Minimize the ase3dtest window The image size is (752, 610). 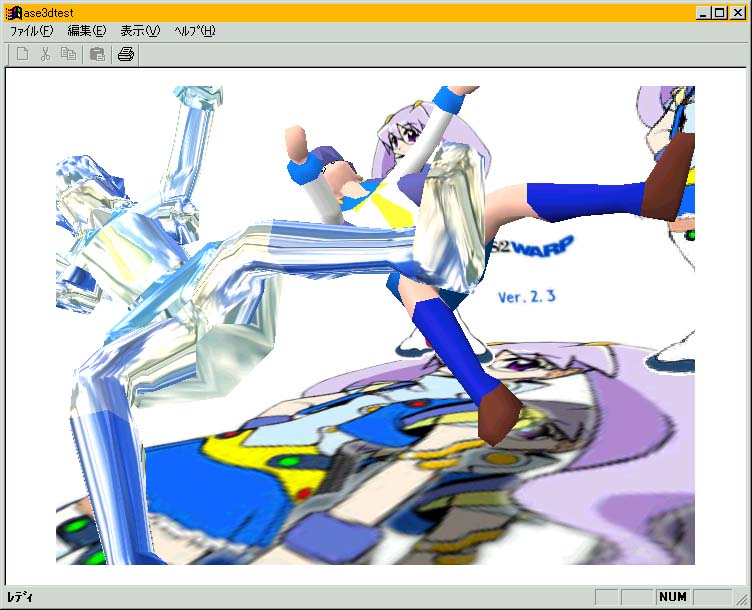point(703,13)
